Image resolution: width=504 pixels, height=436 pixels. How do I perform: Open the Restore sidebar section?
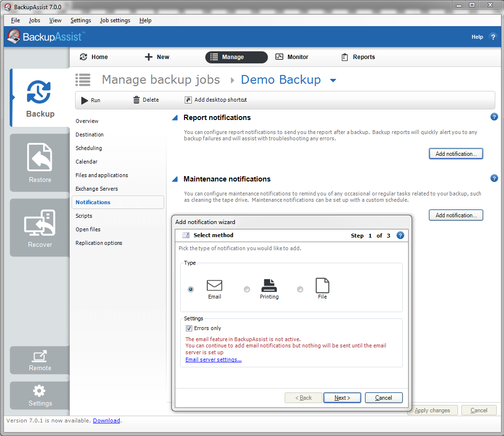click(x=40, y=163)
